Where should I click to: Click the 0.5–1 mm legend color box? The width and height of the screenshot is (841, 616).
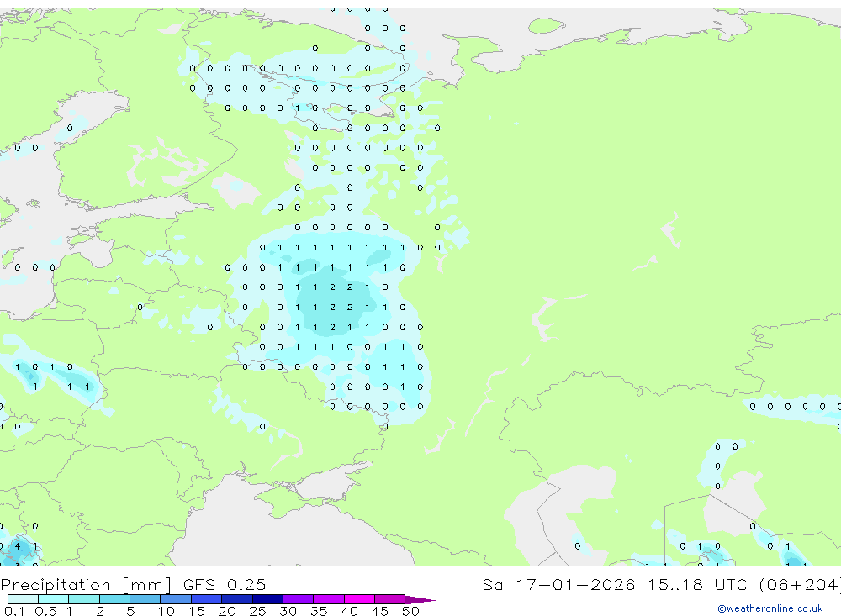pos(54,599)
